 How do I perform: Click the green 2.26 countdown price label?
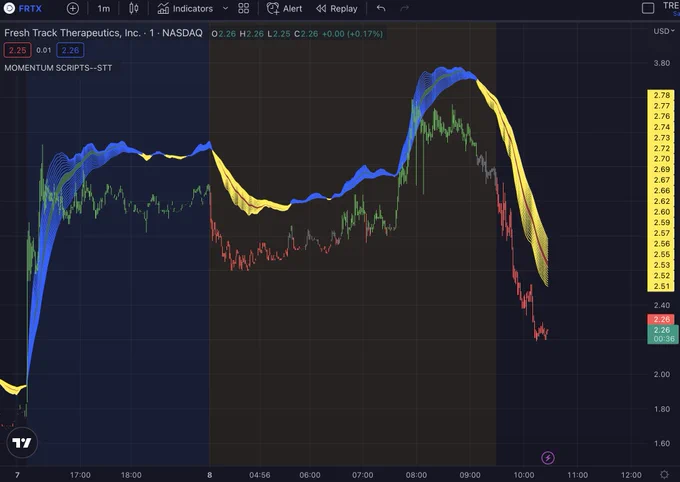tap(663, 334)
